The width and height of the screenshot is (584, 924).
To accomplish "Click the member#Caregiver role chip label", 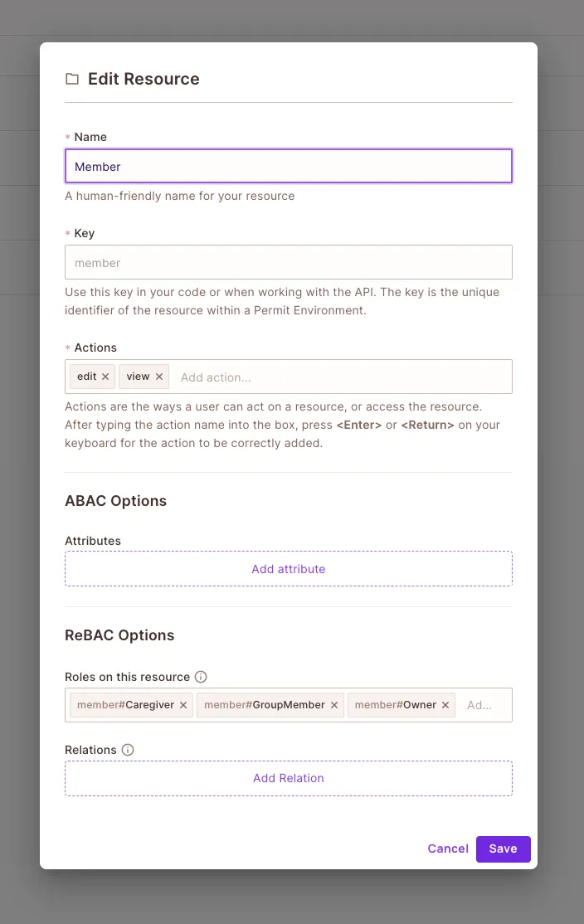I will [x=125, y=705].
